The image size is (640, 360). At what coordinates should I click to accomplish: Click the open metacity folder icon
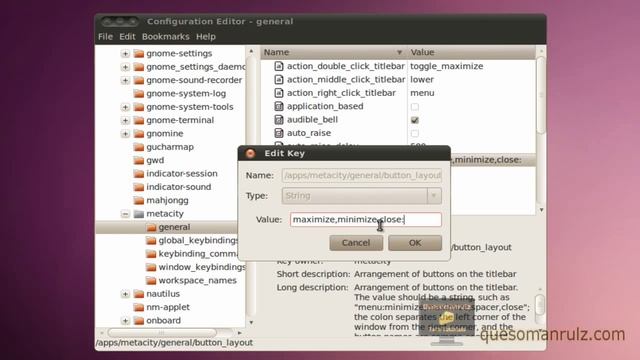pos(139,214)
